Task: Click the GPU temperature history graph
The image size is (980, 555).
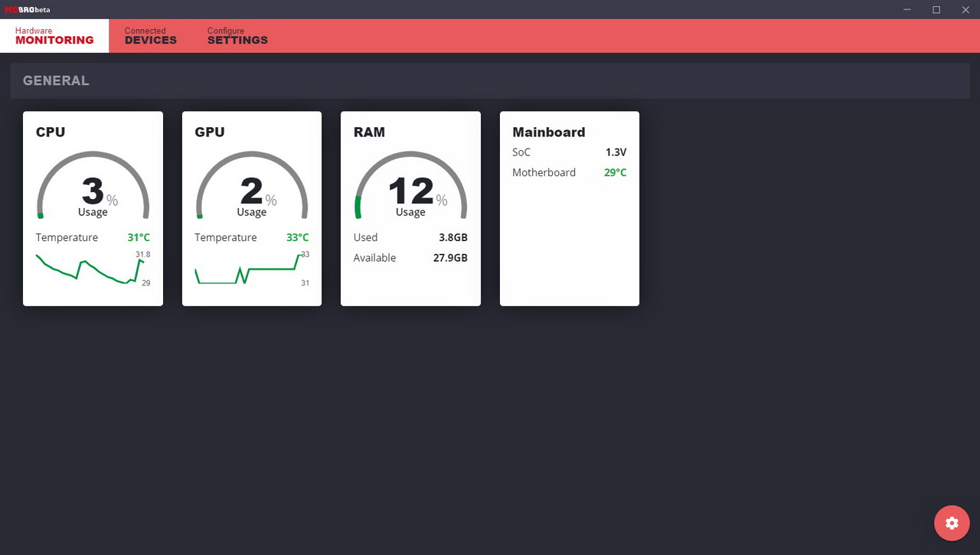Action: pyautogui.click(x=247, y=269)
